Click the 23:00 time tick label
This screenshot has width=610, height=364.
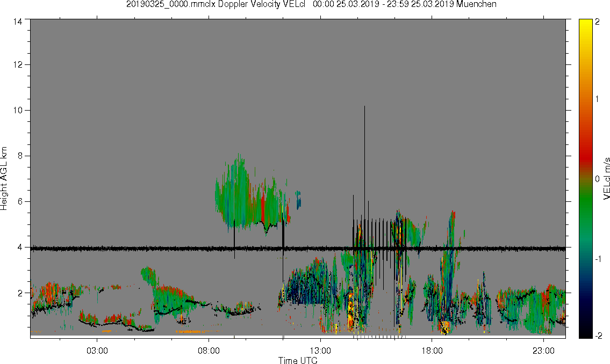point(543,351)
